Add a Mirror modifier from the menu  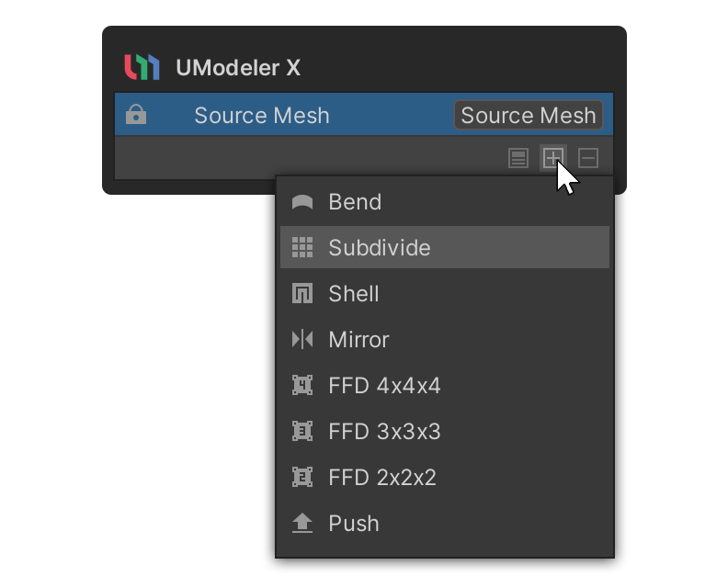tap(358, 340)
